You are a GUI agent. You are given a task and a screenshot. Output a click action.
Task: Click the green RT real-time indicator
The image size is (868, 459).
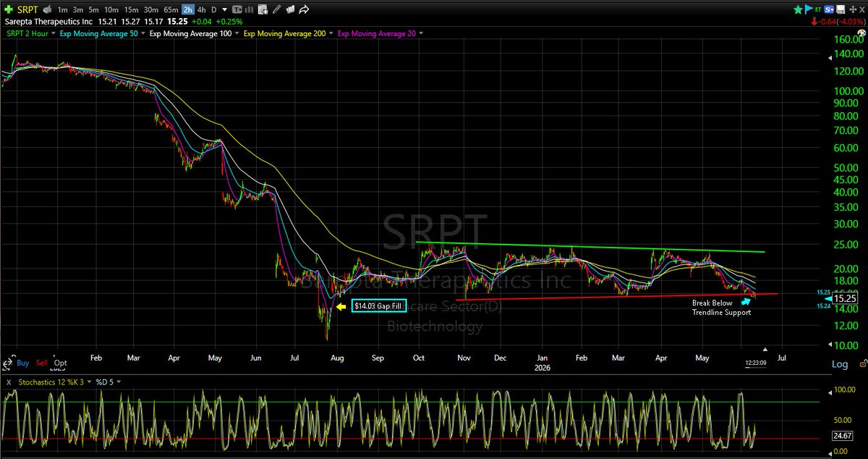pos(818,9)
